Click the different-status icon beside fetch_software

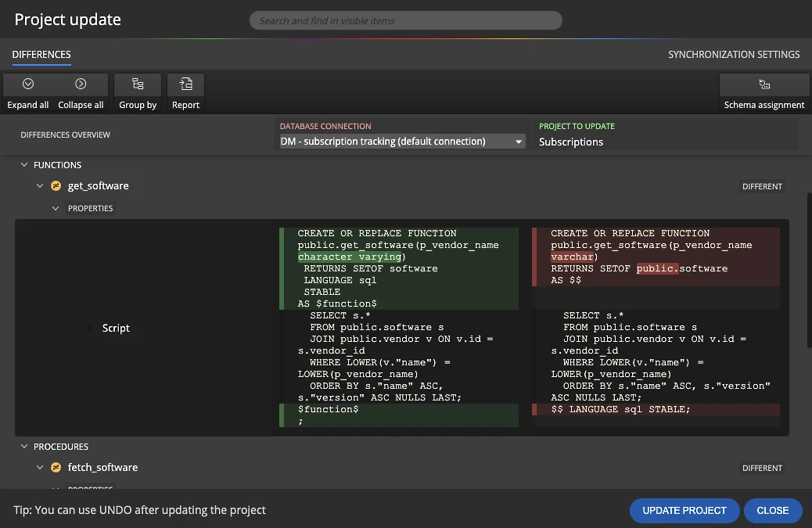click(56, 468)
